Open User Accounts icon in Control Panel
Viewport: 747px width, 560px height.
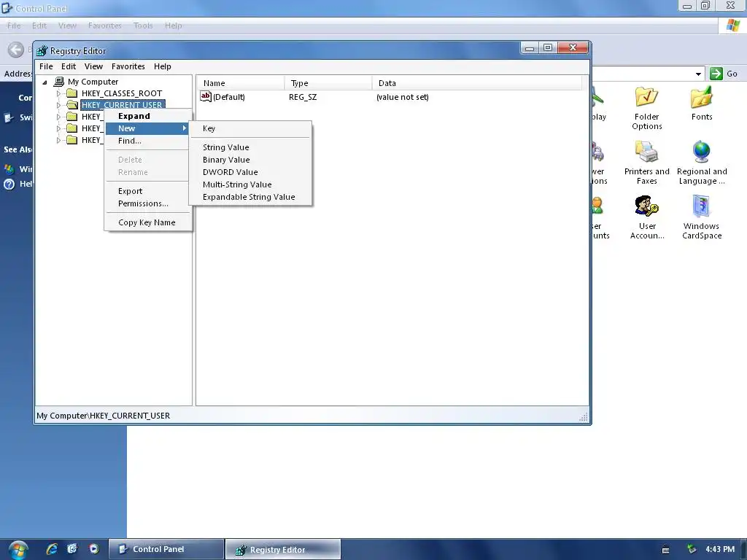pyautogui.click(x=646, y=217)
